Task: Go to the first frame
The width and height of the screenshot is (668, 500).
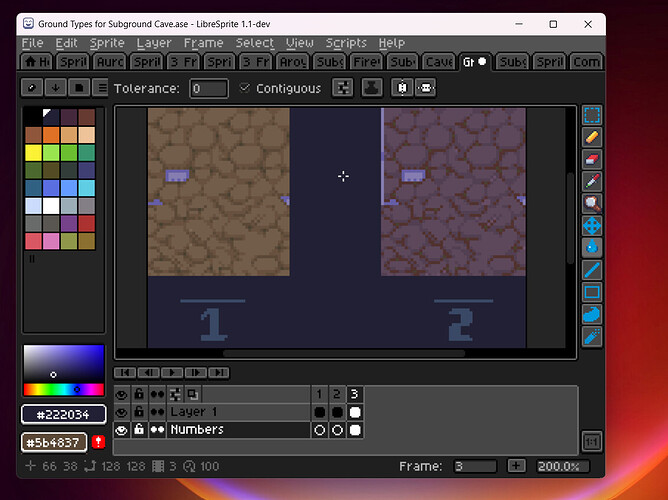Action: (125, 373)
